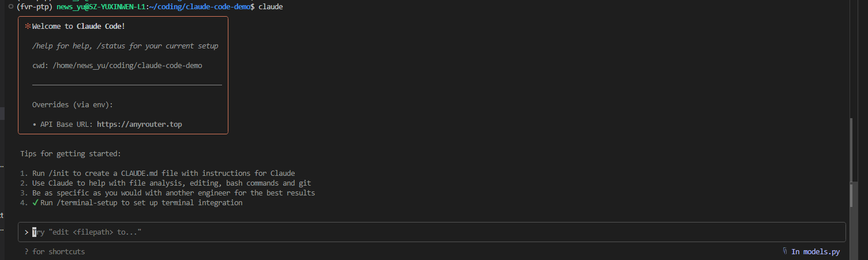The image size is (868, 260).
Task: Click the 'Run /terminal-setup' tip text
Action: pos(141,203)
